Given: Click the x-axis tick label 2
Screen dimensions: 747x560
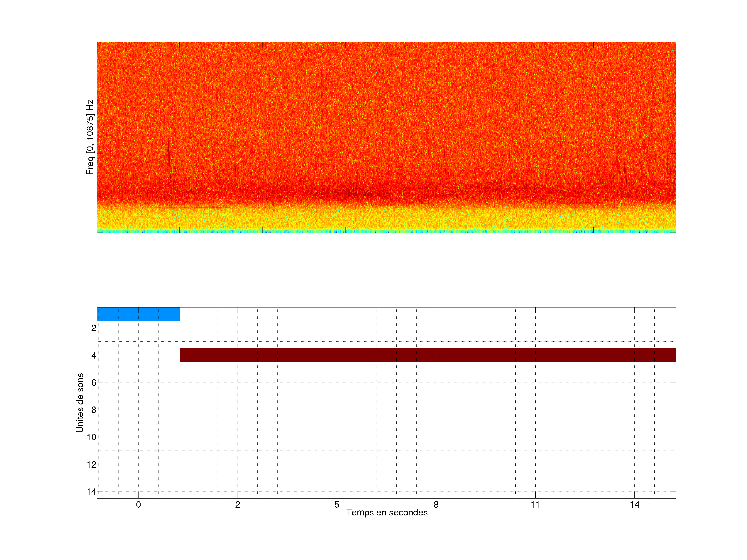Looking at the screenshot, I should 237,505.
